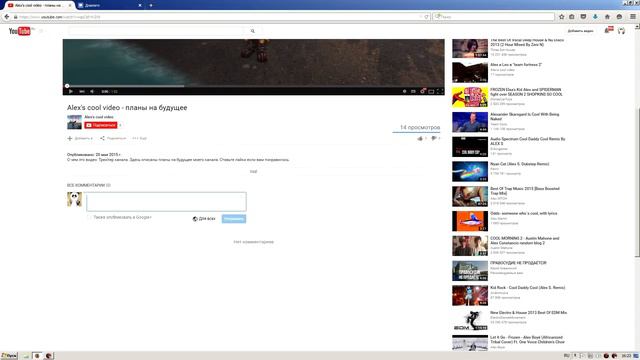Like the video with thumbs up
Image resolution: width=640 pixels, height=360 pixels.
pyautogui.click(x=421, y=138)
